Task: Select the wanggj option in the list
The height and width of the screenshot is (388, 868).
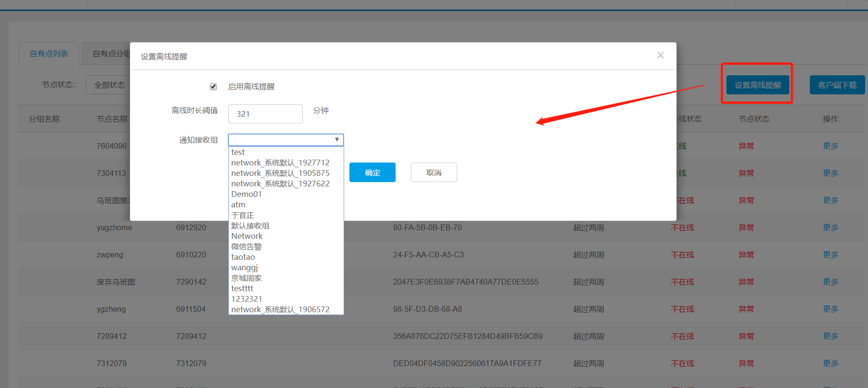Action: point(245,268)
